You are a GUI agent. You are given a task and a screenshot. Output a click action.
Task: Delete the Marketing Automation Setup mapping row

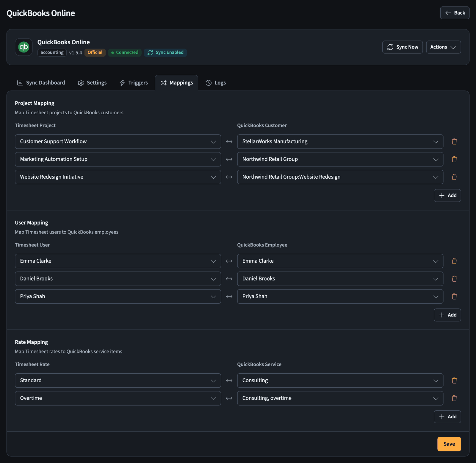[x=454, y=159]
